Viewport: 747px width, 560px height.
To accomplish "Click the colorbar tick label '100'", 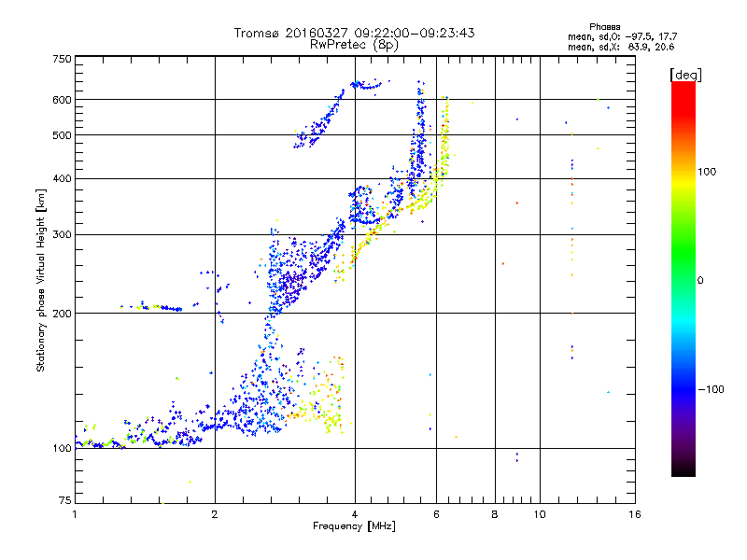I will coord(707,172).
